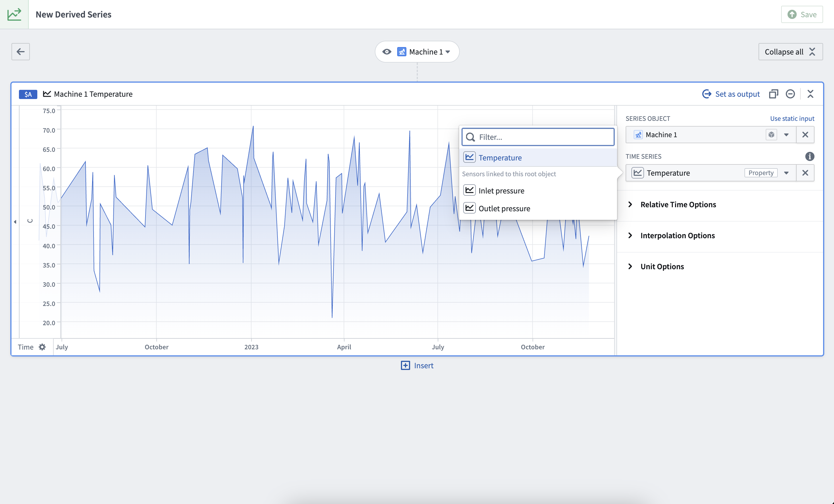The height and width of the screenshot is (504, 834).
Task: Open the Time Series Temperature dropdown arrow
Action: (786, 173)
